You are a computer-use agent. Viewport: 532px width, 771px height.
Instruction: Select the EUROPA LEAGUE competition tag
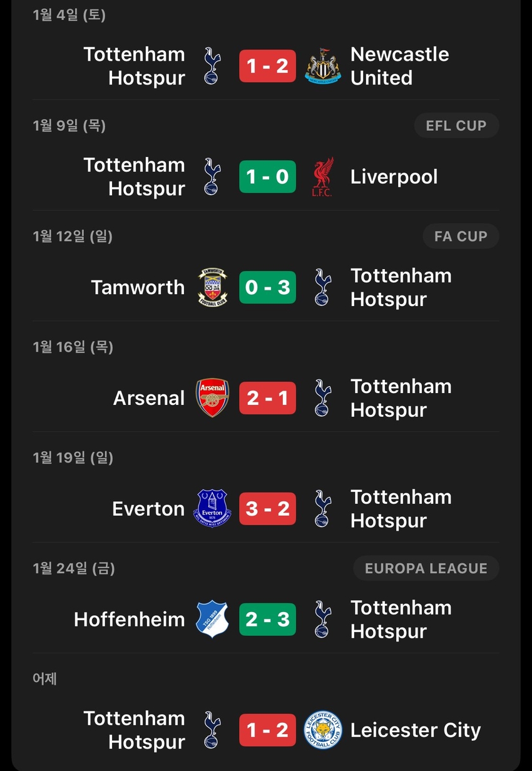coord(426,568)
